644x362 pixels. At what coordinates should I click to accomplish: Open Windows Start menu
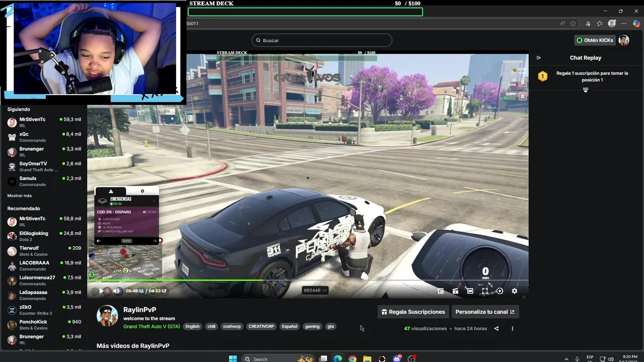(232, 358)
